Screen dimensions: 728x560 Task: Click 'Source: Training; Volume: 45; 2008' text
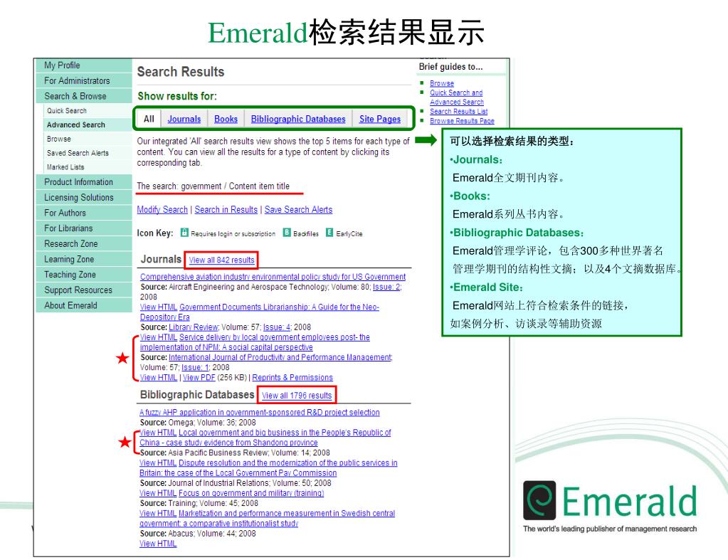199,503
